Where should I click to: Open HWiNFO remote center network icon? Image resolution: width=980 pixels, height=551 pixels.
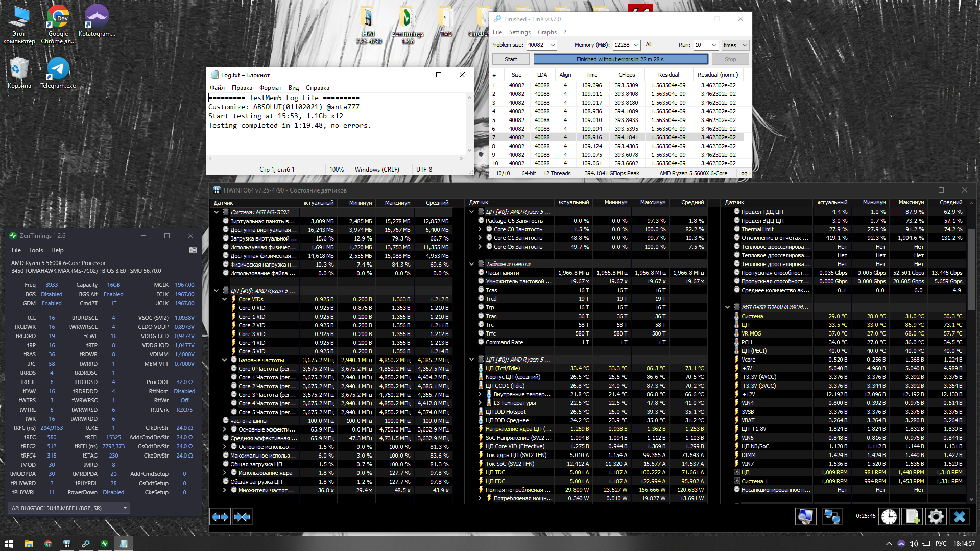tap(832, 517)
